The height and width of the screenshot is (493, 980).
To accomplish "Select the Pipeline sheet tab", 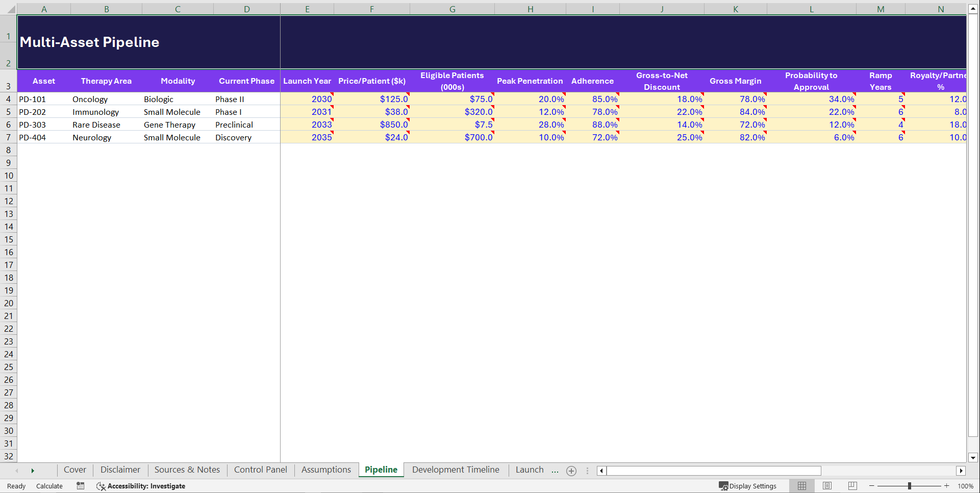I will pyautogui.click(x=381, y=470).
